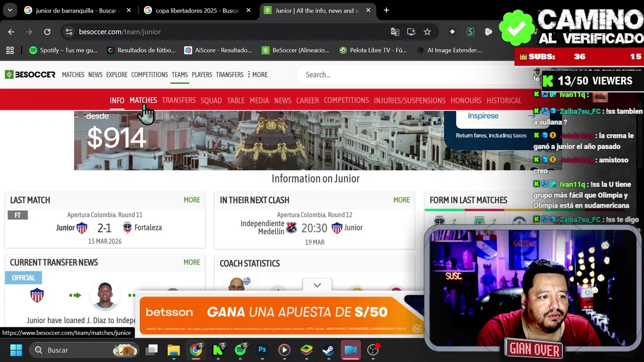Click the Junior crest in Last Match
Image resolution: width=644 pixels, height=362 pixels.
(82, 228)
